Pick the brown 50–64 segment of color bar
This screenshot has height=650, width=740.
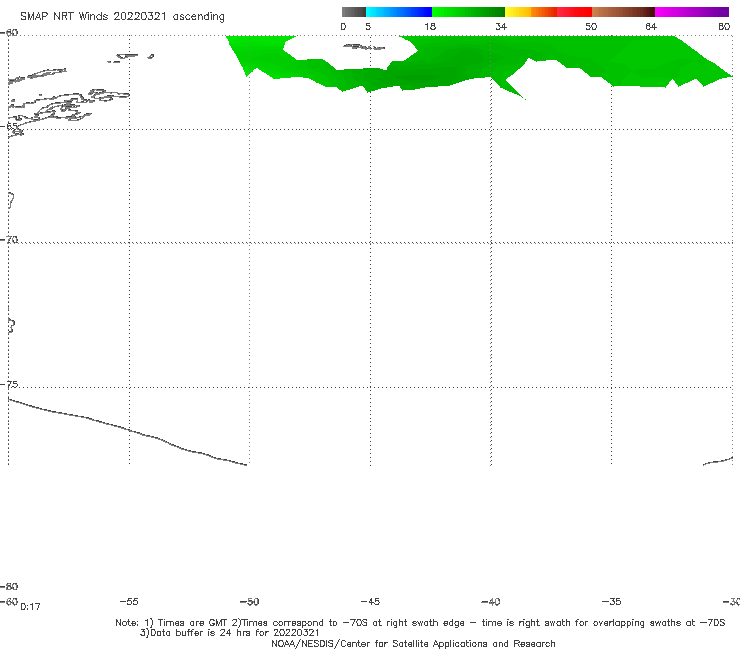(623, 12)
